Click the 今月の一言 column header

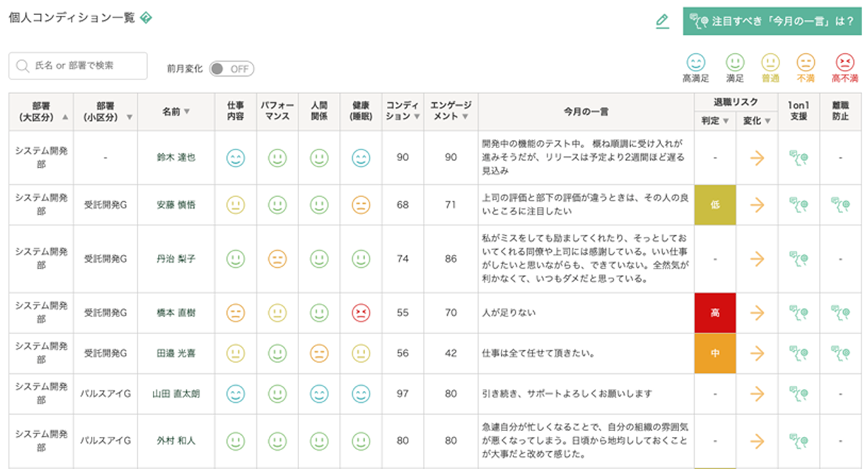586,112
